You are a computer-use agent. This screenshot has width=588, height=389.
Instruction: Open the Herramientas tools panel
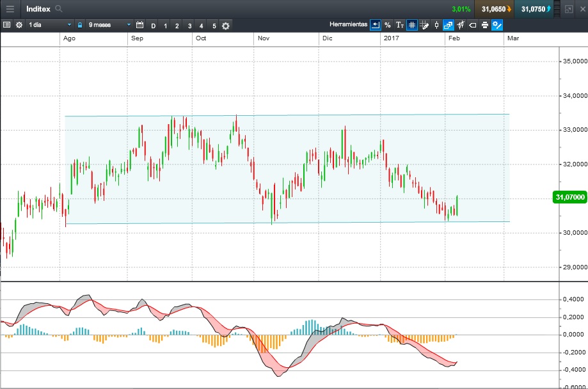tap(349, 25)
